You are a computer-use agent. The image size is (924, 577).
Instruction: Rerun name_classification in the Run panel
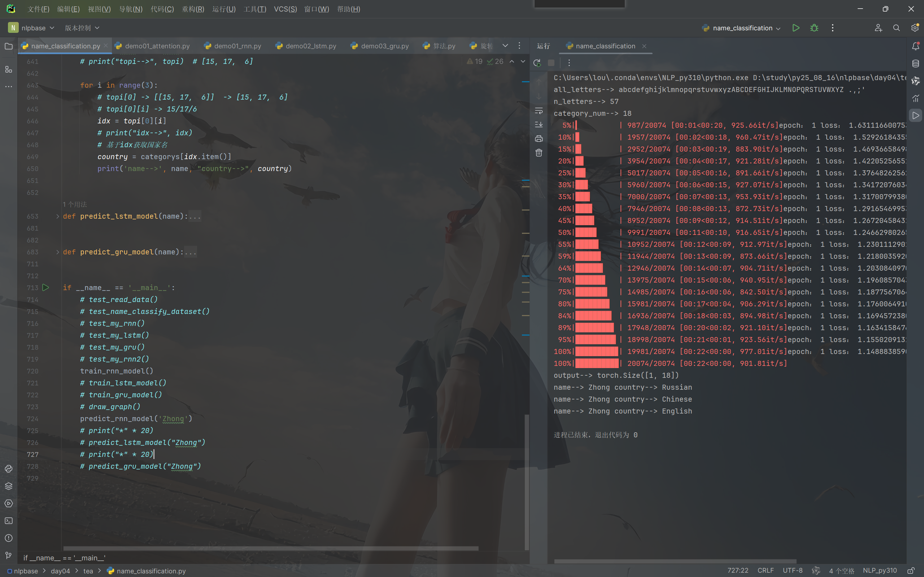pyautogui.click(x=537, y=62)
